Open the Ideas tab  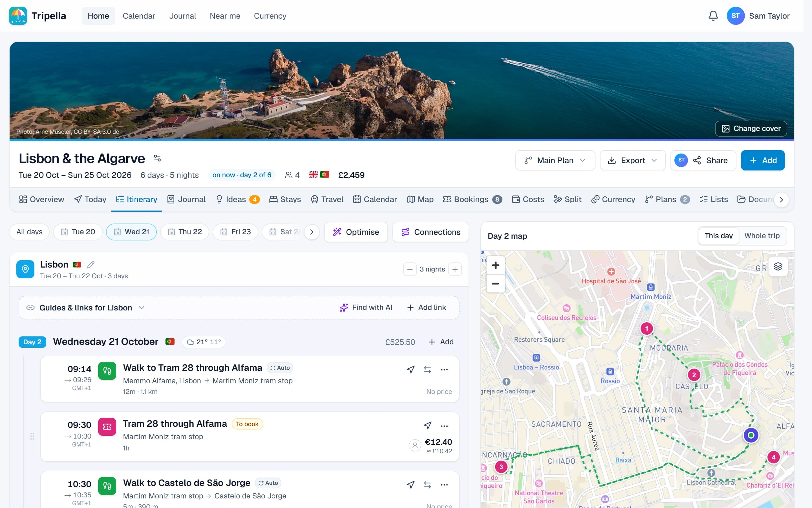(238, 200)
